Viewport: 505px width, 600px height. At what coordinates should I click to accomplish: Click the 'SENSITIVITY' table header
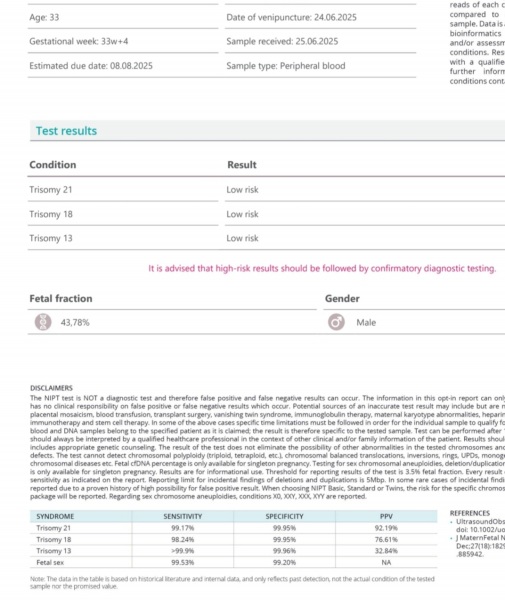tap(182, 516)
